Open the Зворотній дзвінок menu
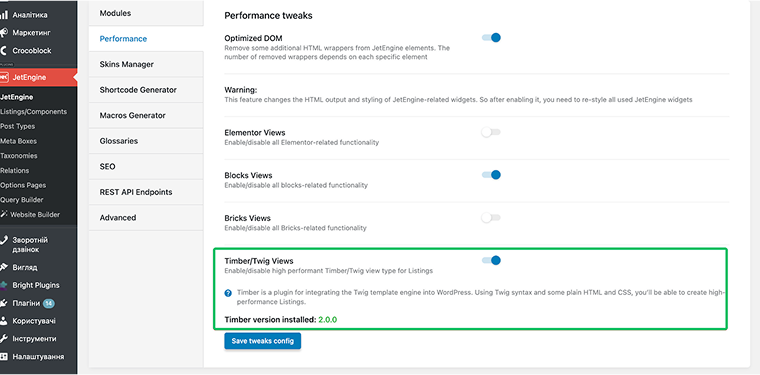Image resolution: width=760 pixels, height=375 pixels. coord(38,245)
